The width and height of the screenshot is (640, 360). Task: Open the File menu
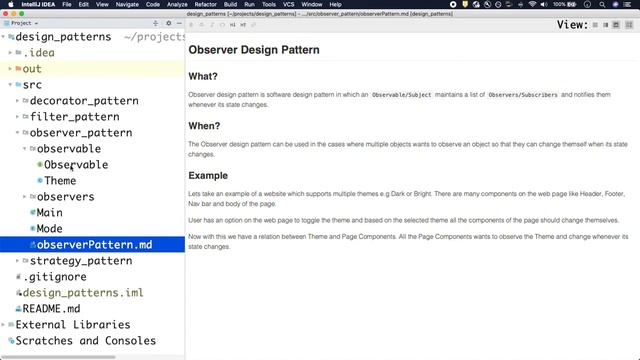tap(67, 4)
